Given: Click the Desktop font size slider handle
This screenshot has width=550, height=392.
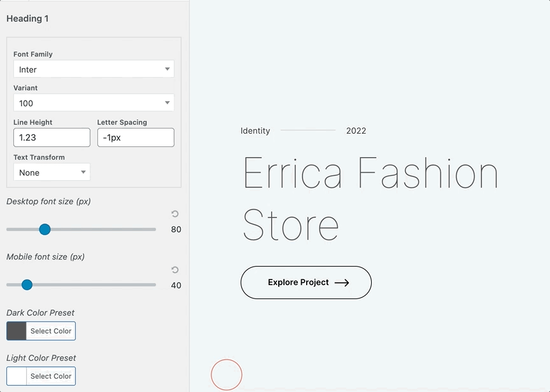Looking at the screenshot, I should pyautogui.click(x=45, y=229).
